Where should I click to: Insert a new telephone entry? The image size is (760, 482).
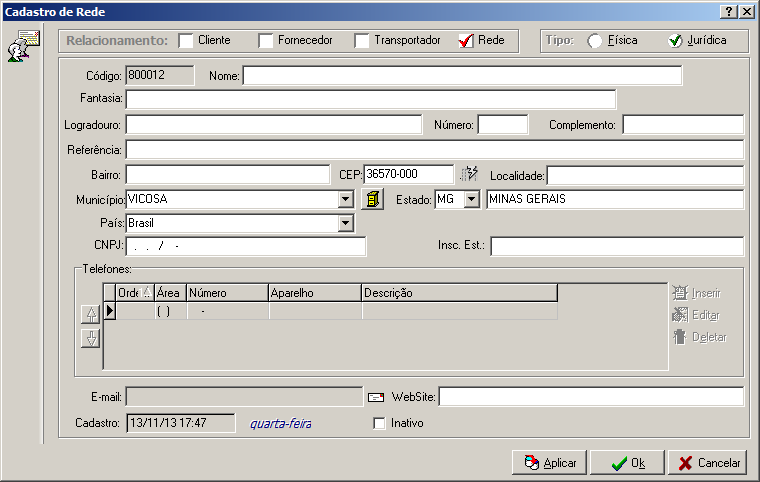(696, 293)
